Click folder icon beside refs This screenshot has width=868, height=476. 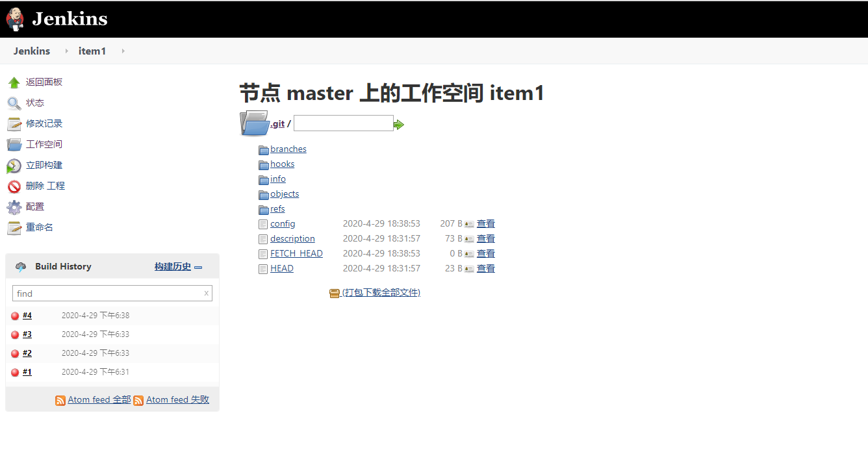click(263, 210)
